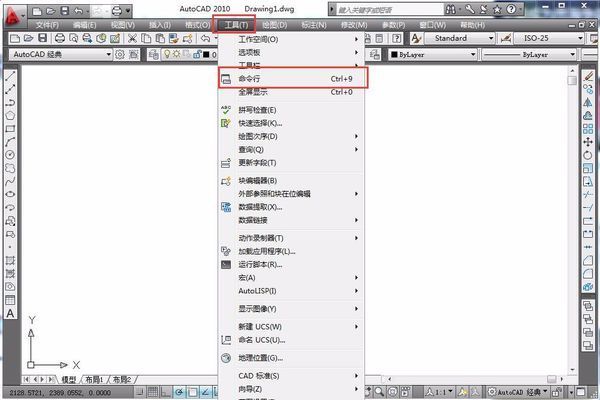The height and width of the screenshot is (400, 600).
Task: Select the Polygon tool in draw toolbar
Action: [x=10, y=115]
